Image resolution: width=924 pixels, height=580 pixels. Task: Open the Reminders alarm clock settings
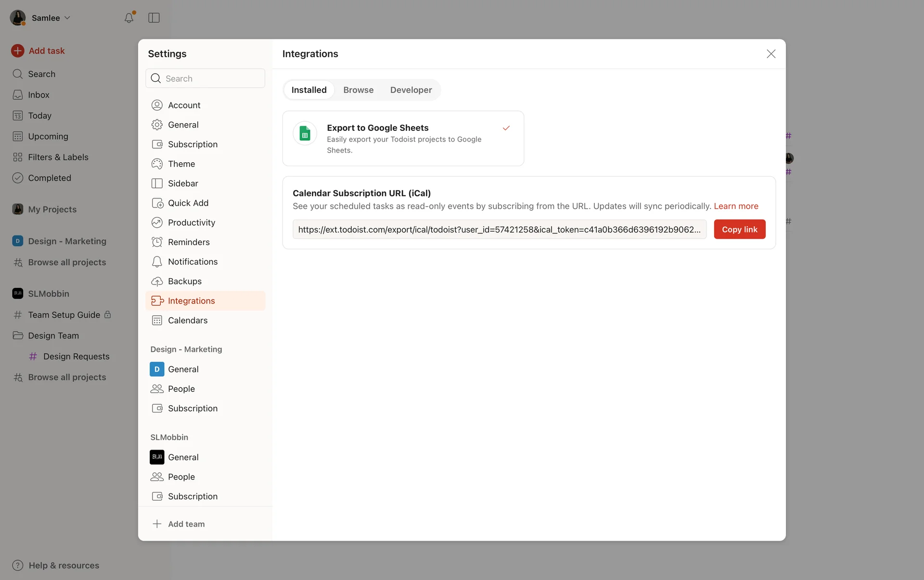coord(188,242)
